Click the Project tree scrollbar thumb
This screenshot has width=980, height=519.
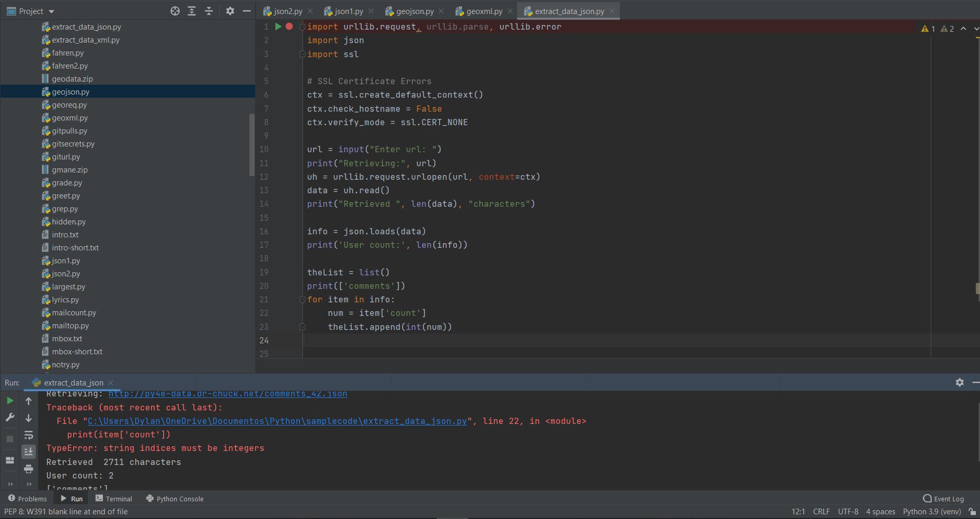coord(252,144)
